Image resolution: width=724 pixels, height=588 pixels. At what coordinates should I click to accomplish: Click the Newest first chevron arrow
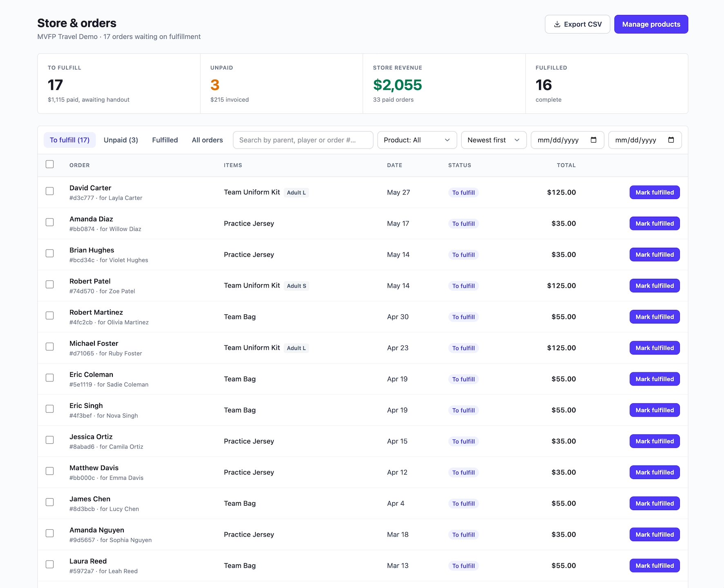click(x=517, y=140)
